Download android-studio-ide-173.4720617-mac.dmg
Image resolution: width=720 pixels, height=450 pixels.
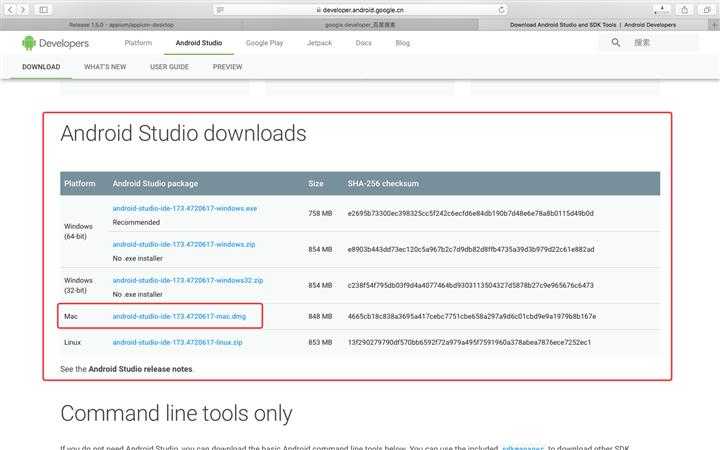click(179, 316)
